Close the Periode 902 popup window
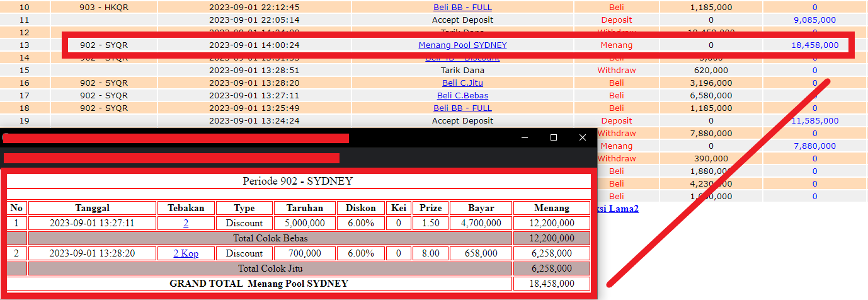The width and height of the screenshot is (868, 300). 583,137
